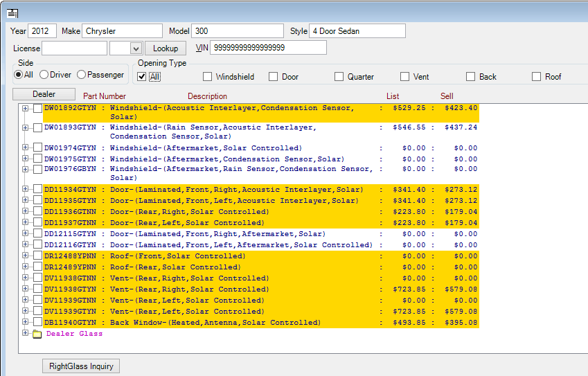This screenshot has height=376, width=588.
Task: Click the Year field showing 2012
Action: pos(42,31)
